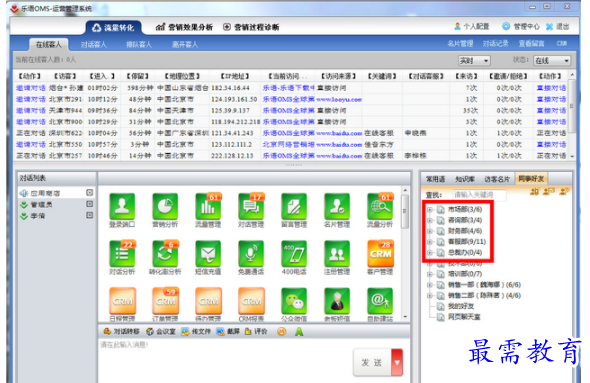
Task: Click 退出 to log out
Action: [x=557, y=26]
